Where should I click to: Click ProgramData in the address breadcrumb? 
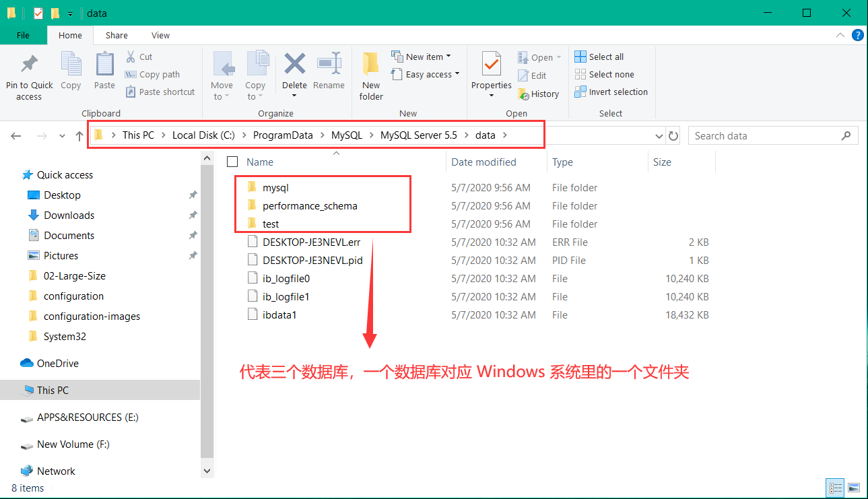(283, 135)
